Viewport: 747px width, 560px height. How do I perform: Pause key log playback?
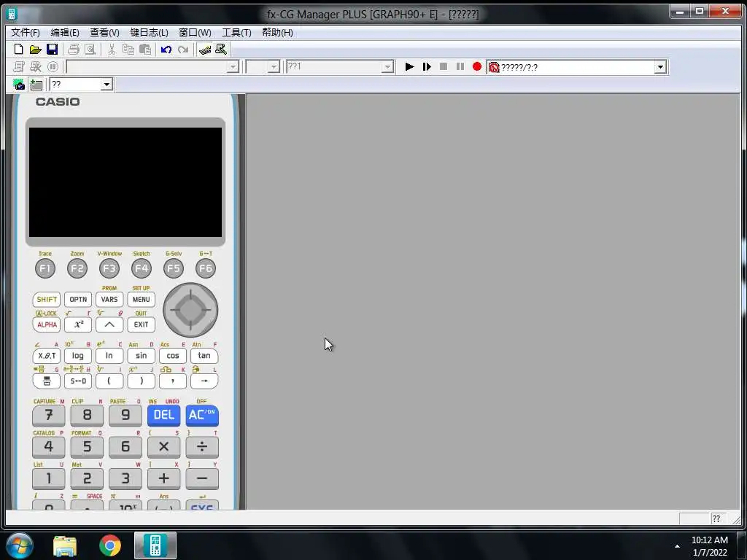point(460,66)
